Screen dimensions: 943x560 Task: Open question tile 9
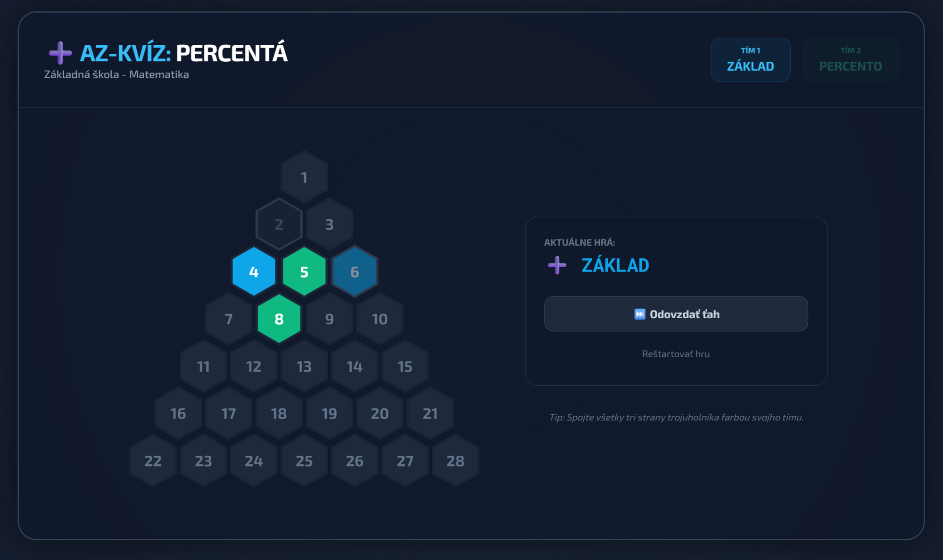click(330, 319)
